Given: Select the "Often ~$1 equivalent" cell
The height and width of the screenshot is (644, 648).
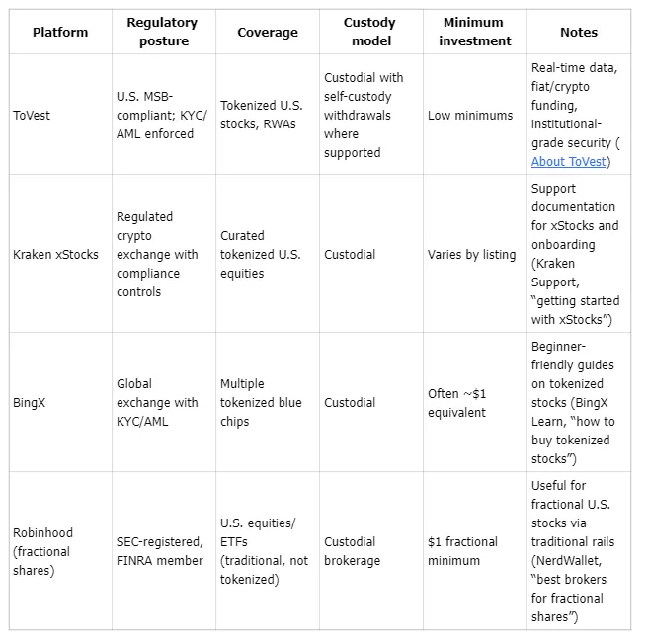Looking at the screenshot, I should tap(457, 402).
